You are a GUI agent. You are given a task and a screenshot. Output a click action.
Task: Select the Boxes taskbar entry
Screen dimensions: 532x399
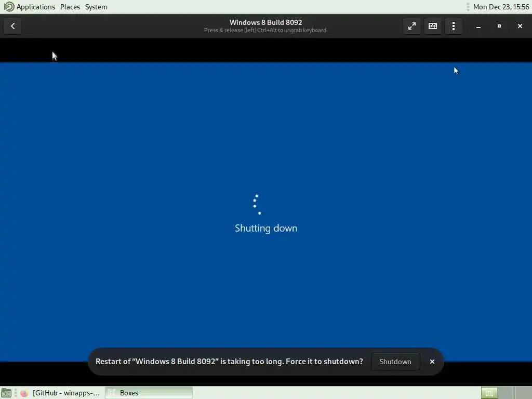[x=149, y=393]
